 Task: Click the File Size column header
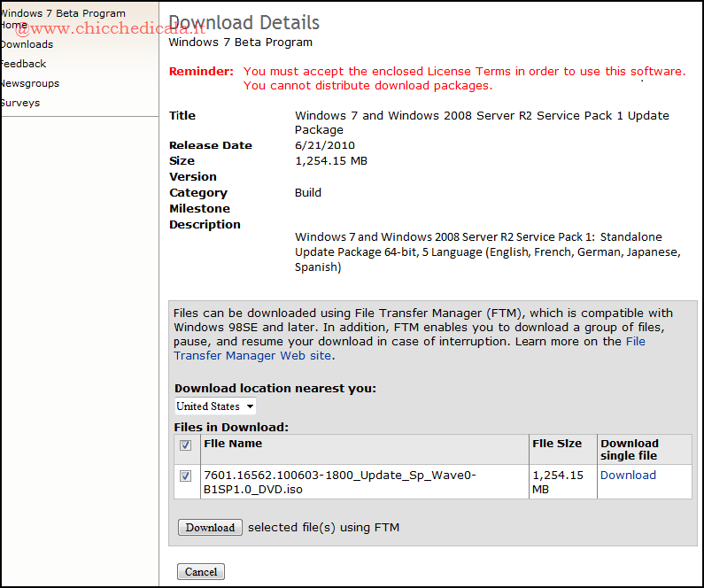pos(557,444)
